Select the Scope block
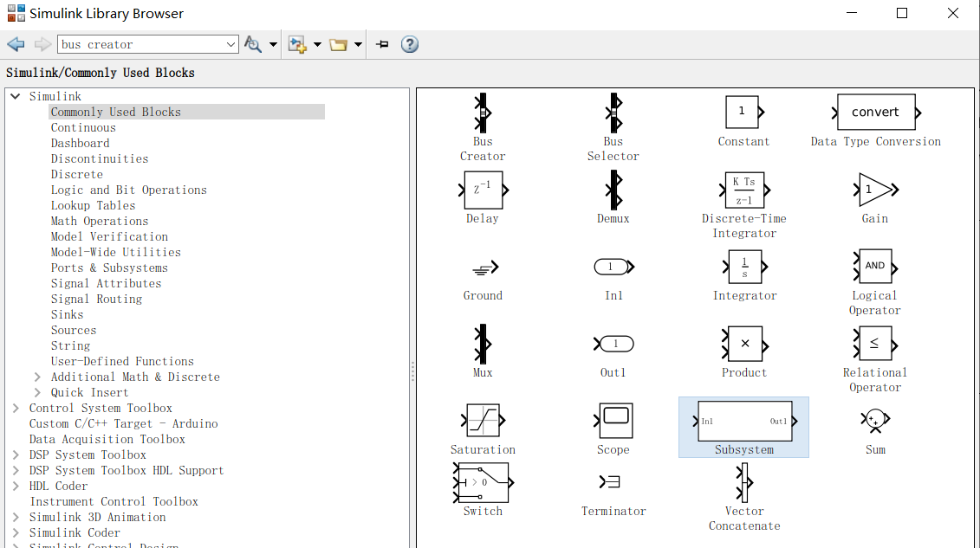 tap(613, 422)
